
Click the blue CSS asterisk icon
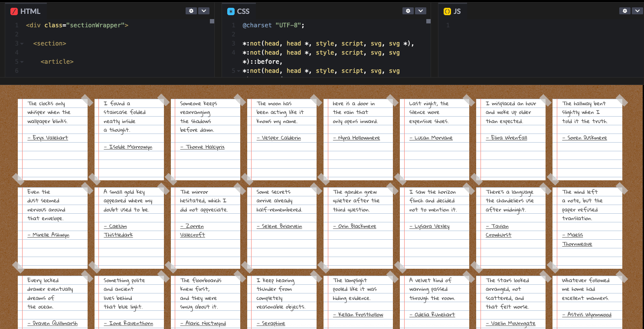click(x=231, y=12)
